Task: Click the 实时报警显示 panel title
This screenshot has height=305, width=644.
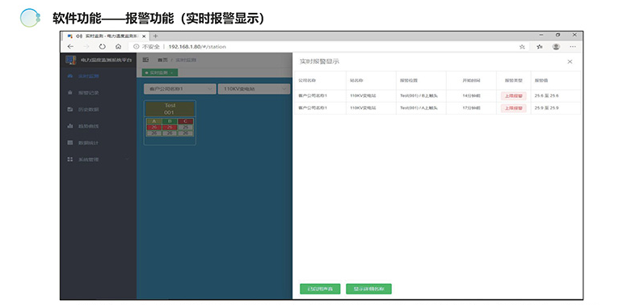Action: pos(319,61)
